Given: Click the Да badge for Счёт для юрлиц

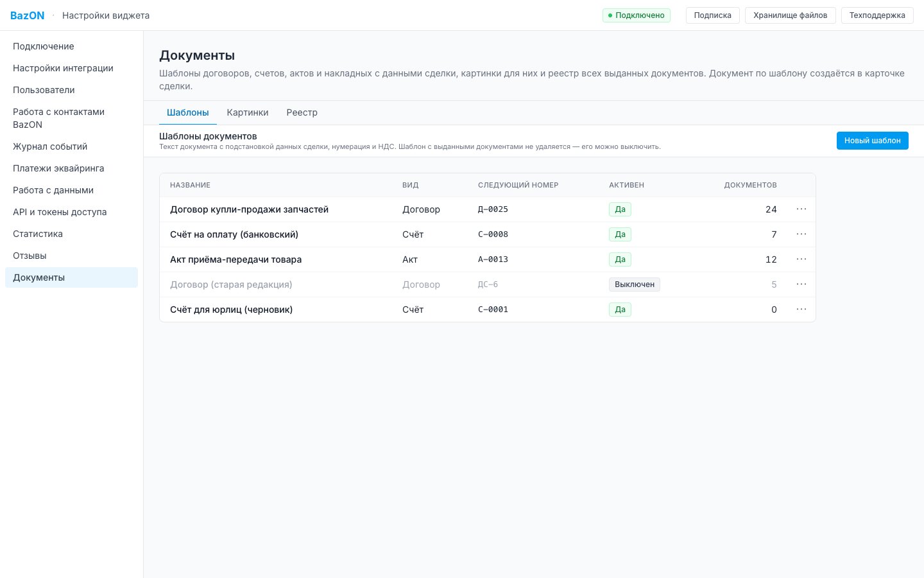Looking at the screenshot, I should 620,310.
